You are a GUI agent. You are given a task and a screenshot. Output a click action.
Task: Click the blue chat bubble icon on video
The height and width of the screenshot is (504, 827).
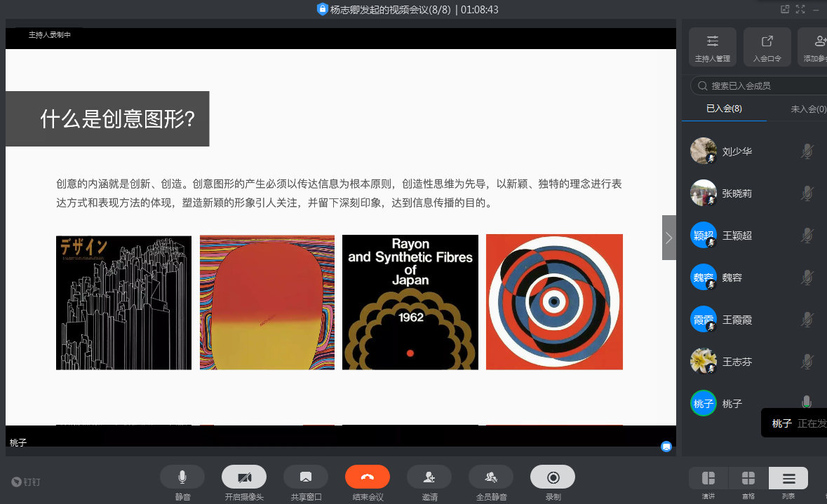(666, 447)
